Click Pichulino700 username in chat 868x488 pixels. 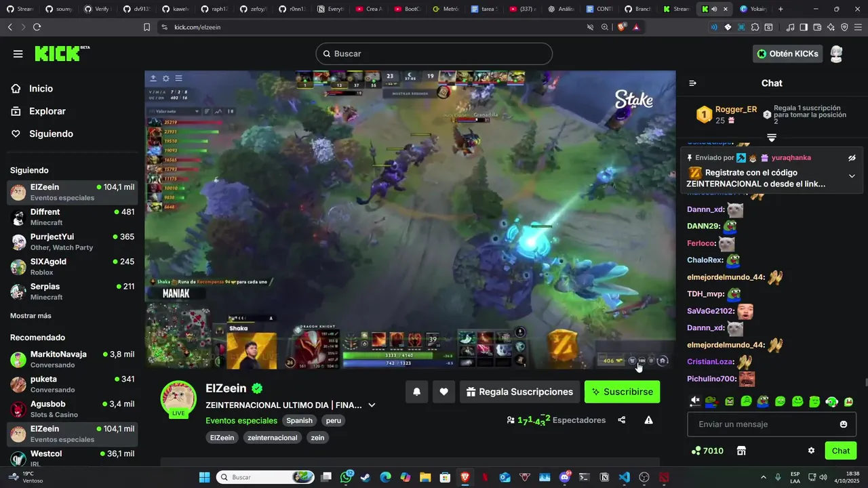tap(711, 379)
